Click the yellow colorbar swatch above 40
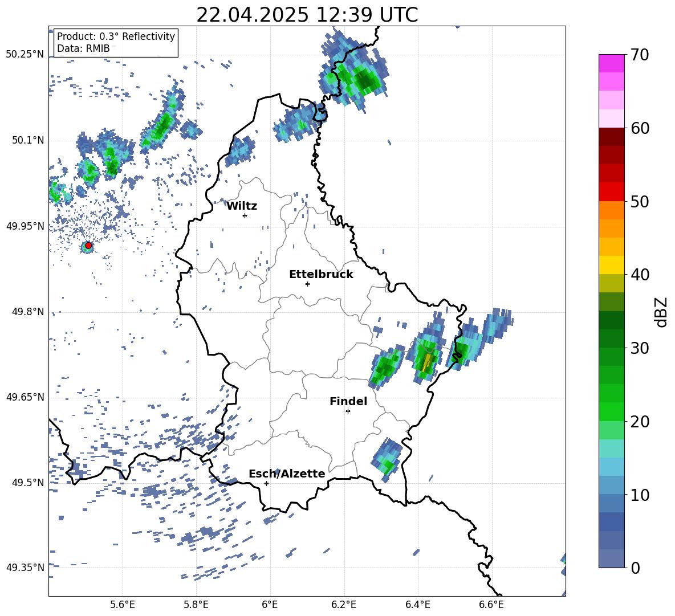This screenshot has width=675, height=616. (611, 265)
